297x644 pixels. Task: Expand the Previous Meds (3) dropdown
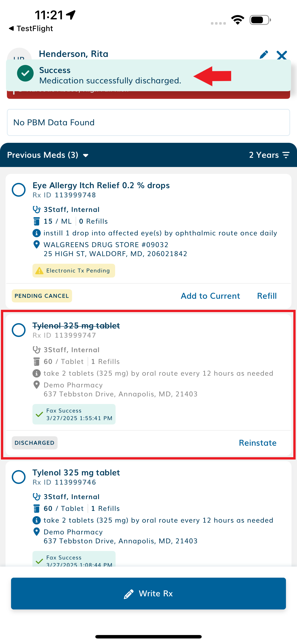(48, 155)
